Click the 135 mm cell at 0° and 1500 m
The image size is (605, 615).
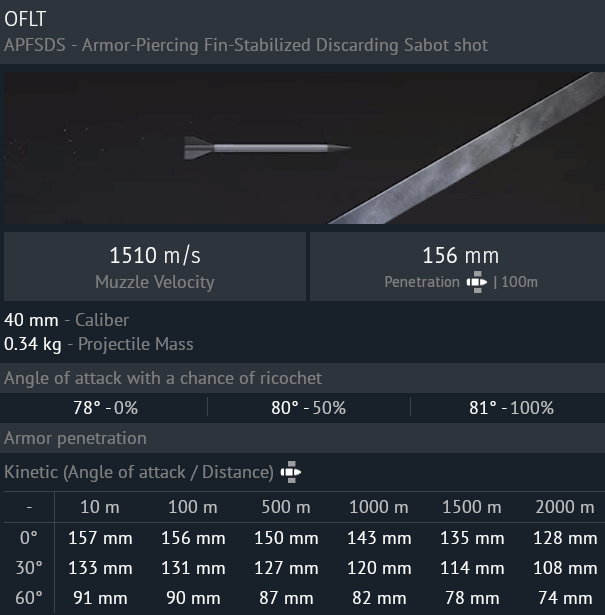pos(472,538)
